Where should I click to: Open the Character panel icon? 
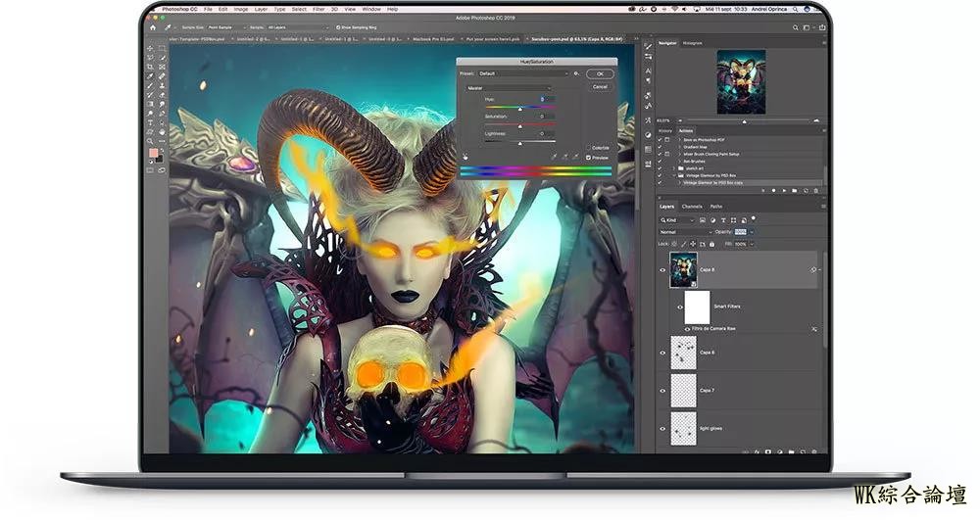point(648,71)
